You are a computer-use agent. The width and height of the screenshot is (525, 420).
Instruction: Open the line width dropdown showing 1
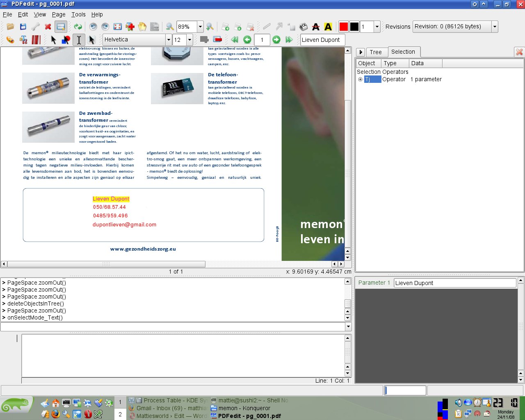pos(377,27)
